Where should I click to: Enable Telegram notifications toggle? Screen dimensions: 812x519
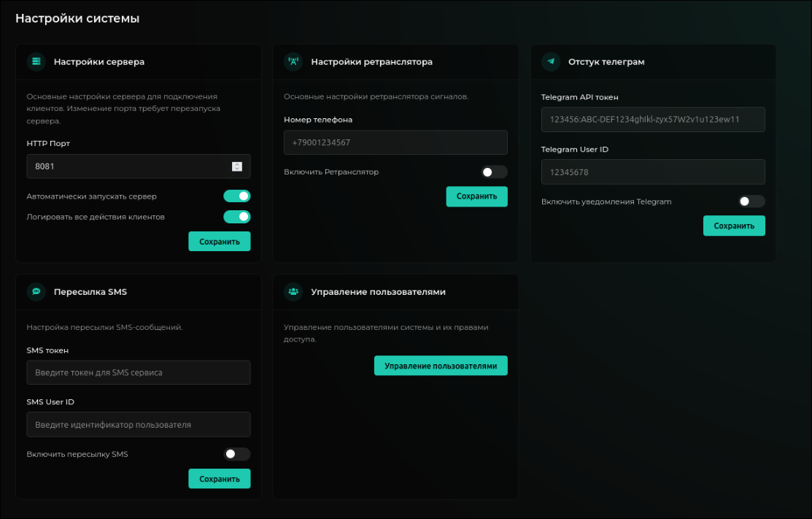751,201
